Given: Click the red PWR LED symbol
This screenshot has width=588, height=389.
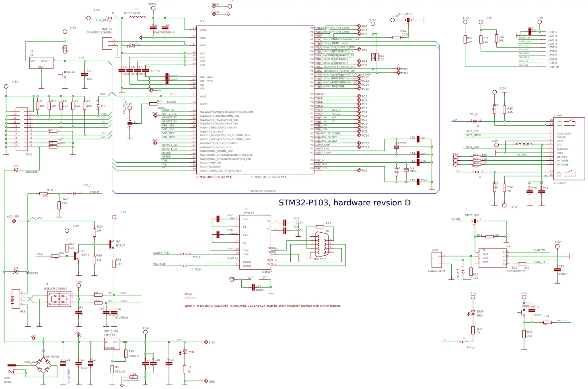Looking at the screenshot, I should (x=184, y=352).
